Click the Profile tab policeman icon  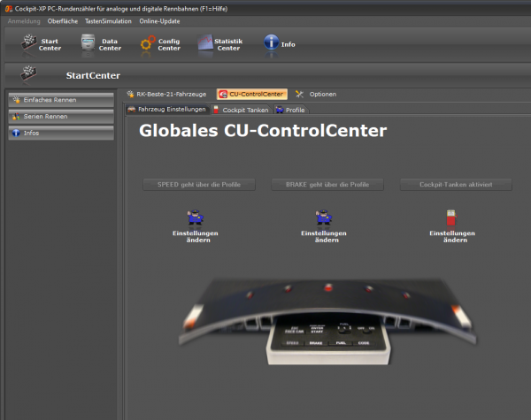280,110
